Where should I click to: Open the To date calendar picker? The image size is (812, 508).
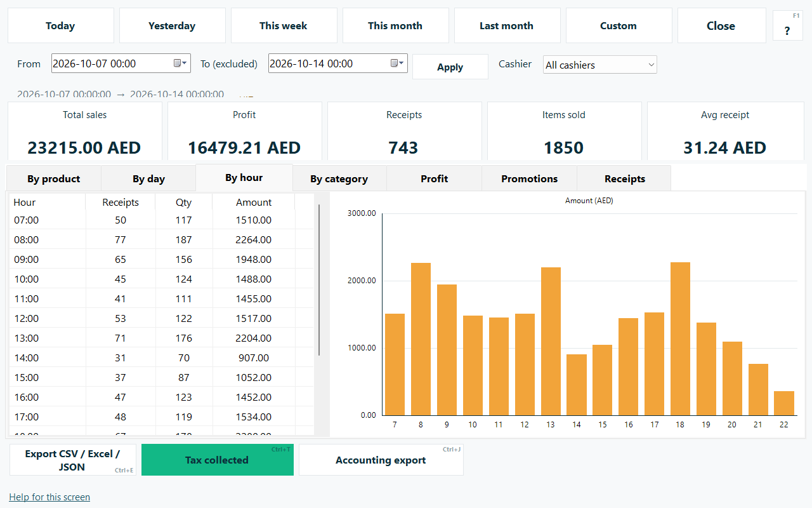point(398,63)
